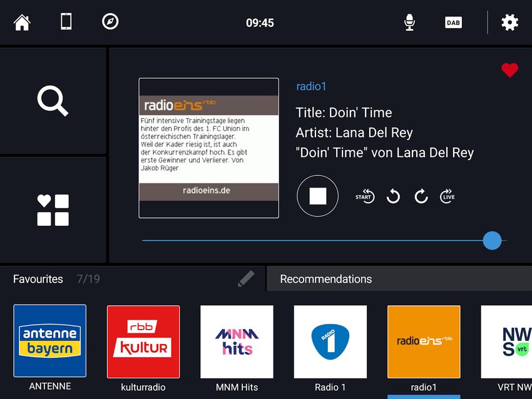Open station search magnifier tile
This screenshot has height=399, width=532.
point(53,101)
